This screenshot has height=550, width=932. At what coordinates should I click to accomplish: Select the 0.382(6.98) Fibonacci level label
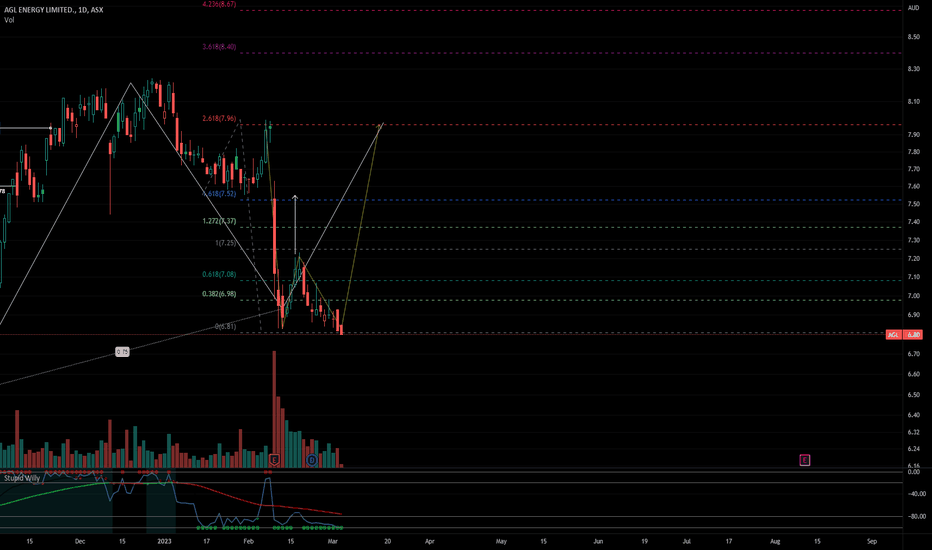coord(219,294)
